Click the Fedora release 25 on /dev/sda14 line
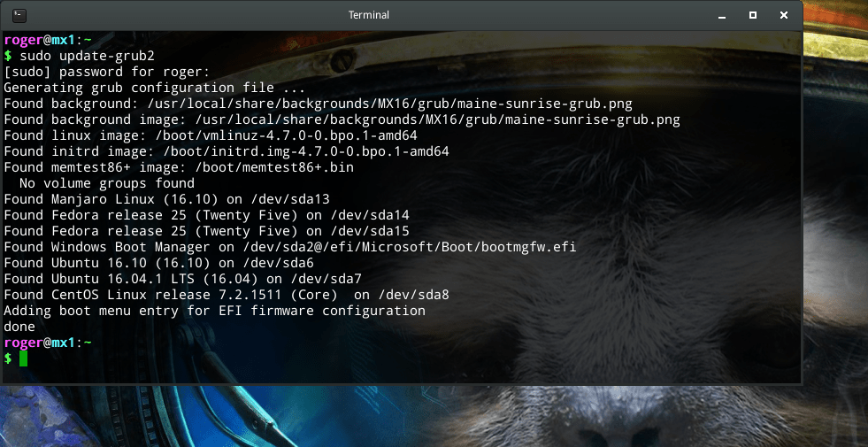This screenshot has height=447, width=868. [206, 215]
